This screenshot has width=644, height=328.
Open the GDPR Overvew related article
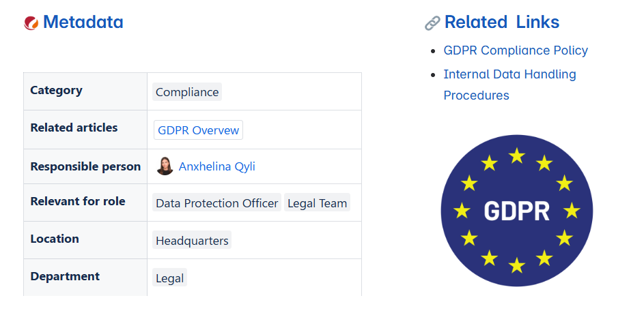[198, 130]
